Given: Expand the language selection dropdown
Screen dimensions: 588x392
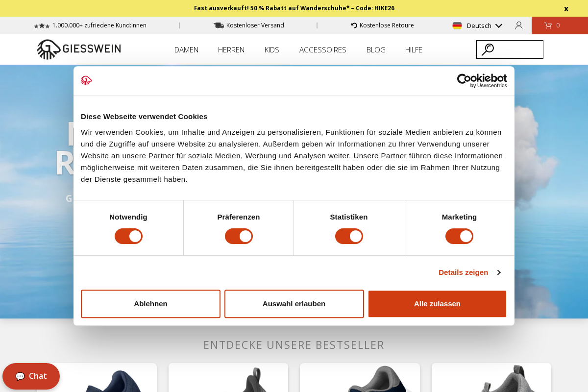Looking at the screenshot, I should (499, 25).
